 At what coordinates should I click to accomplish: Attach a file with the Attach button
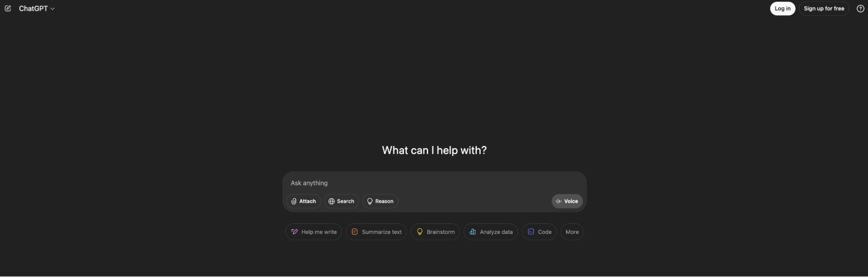point(304,201)
